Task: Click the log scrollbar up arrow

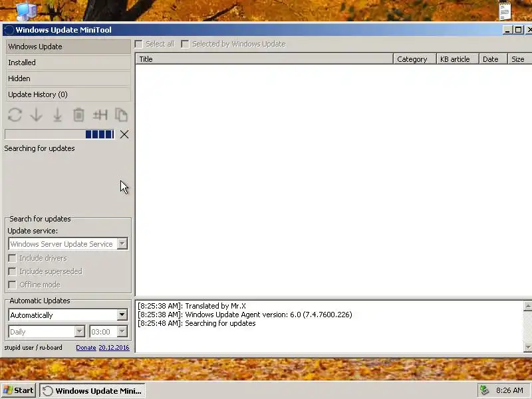Action: pos(527,306)
